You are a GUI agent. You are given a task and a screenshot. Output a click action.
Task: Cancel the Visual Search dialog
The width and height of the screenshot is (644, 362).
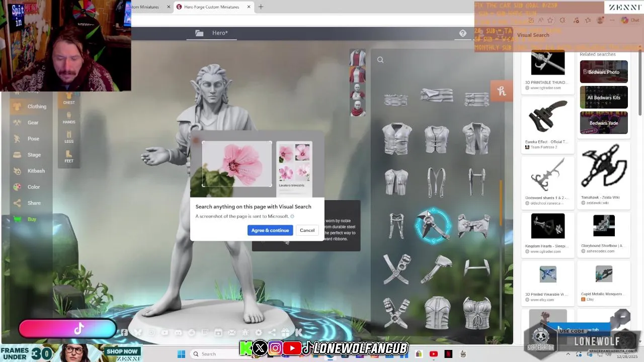click(307, 230)
